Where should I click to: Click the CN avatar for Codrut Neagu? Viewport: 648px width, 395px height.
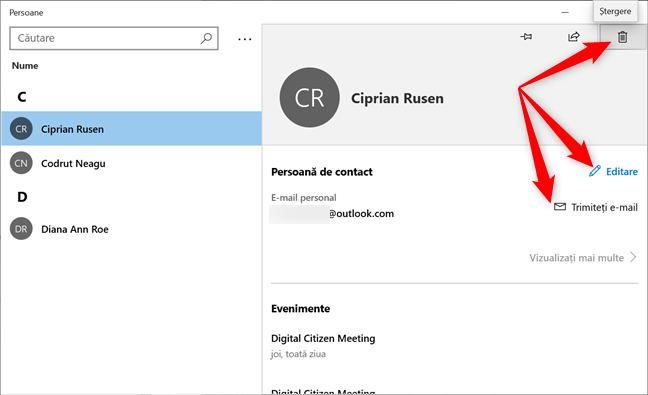point(21,163)
